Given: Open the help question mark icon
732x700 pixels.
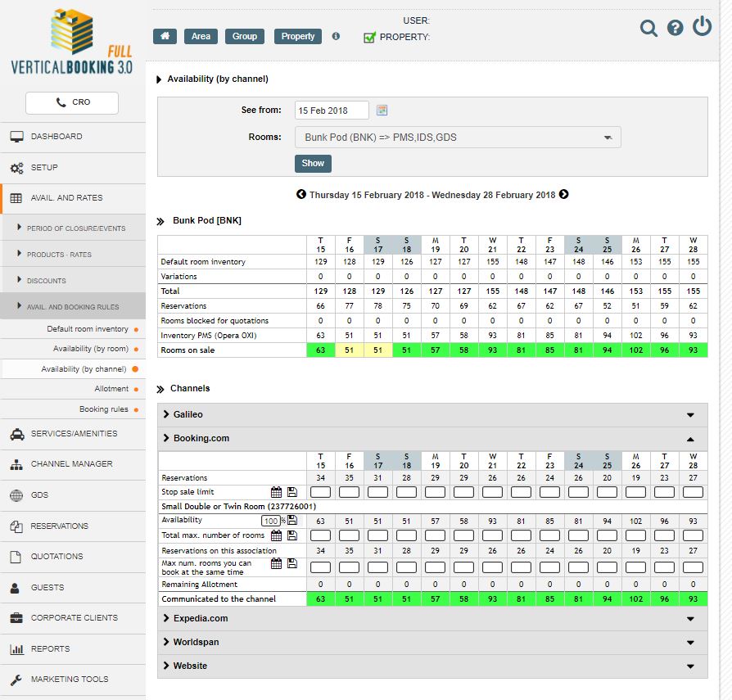Looking at the screenshot, I should 675,28.
